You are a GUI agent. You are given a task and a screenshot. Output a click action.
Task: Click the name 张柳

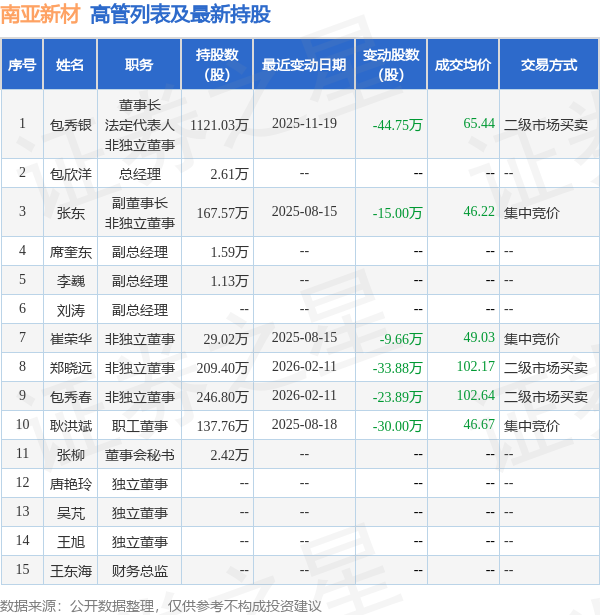(71, 455)
